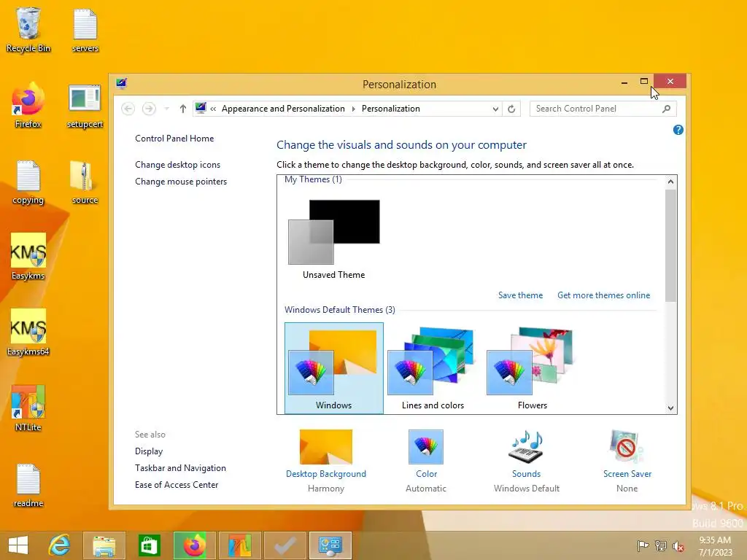Open Change desktop icons link

pyautogui.click(x=178, y=165)
